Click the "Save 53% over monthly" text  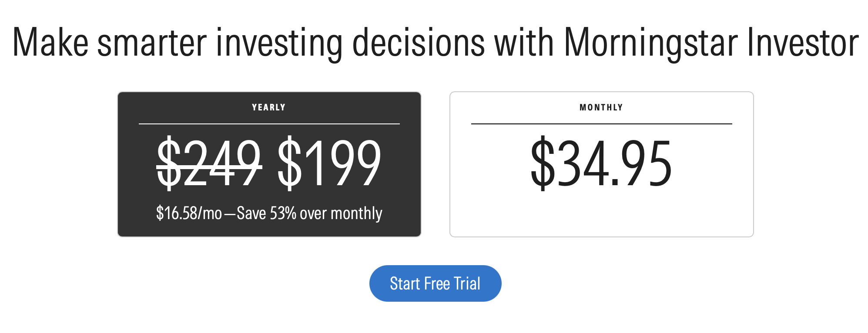[309, 213]
